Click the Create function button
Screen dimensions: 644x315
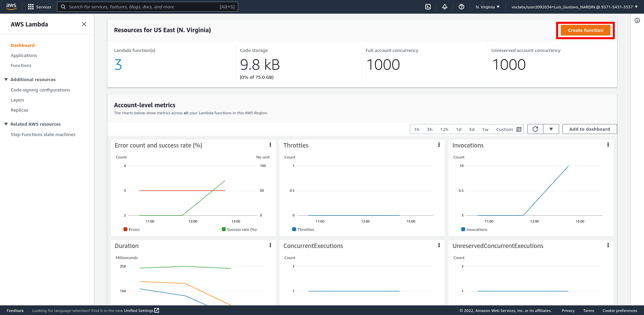(585, 30)
